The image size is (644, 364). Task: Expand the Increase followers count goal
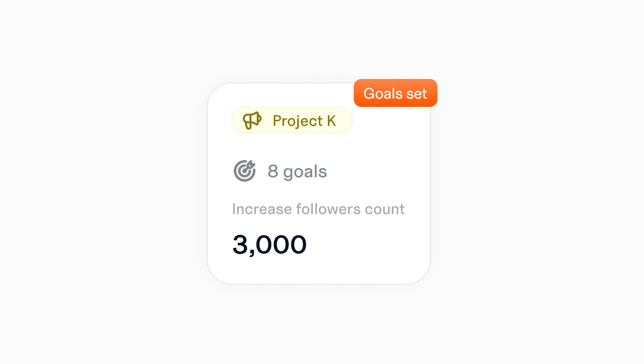pyautogui.click(x=318, y=209)
